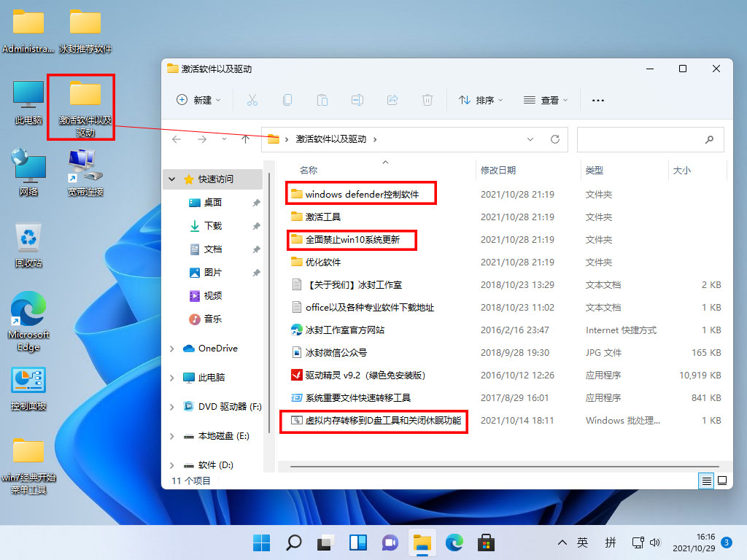Image resolution: width=747 pixels, height=560 pixels.
Task: Select 此电脑 desktop icon
Action: click(28, 102)
